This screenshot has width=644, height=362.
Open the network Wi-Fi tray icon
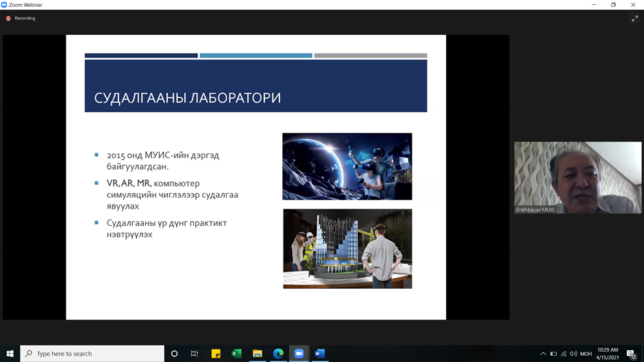pos(563,354)
